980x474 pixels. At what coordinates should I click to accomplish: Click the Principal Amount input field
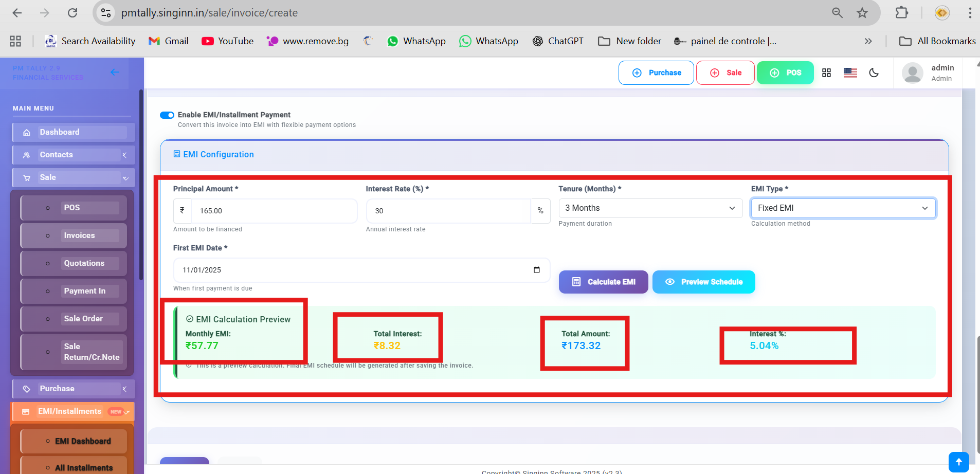274,211
